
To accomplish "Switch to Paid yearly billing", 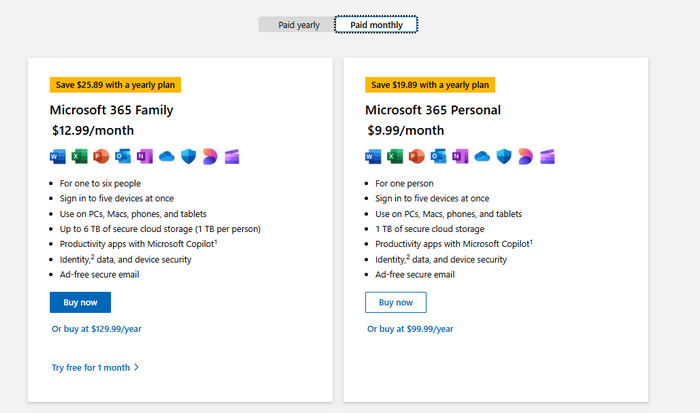I will [298, 25].
